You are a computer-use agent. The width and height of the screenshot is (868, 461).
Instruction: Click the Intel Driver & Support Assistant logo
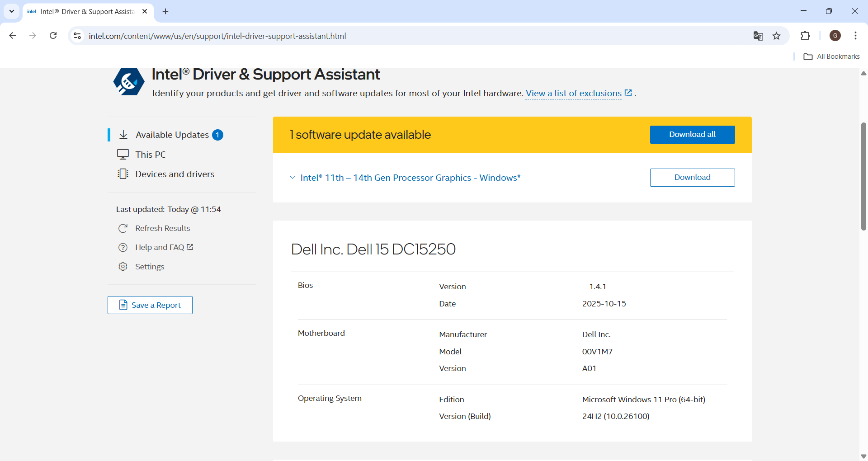129,82
